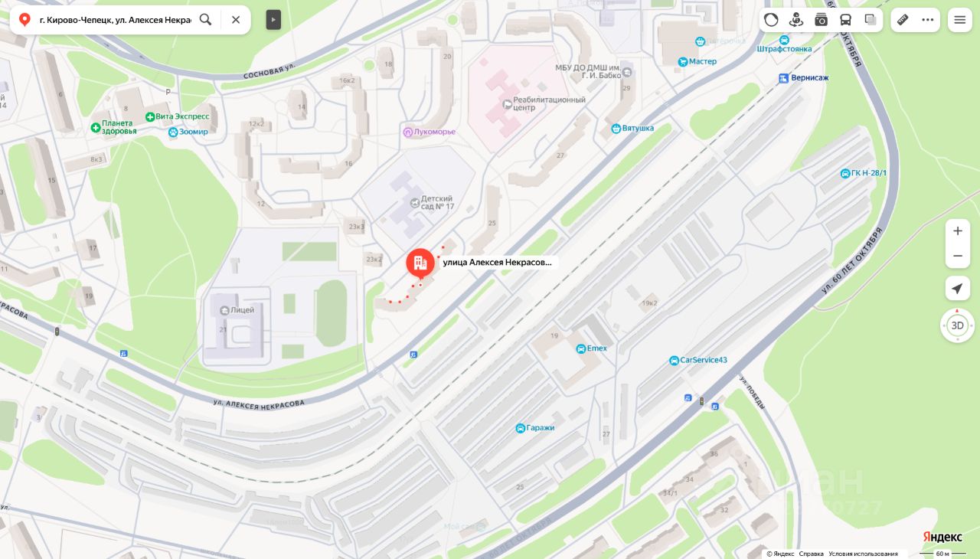Viewport: 980px width, 559px height.
Task: Zoom out with the minus button
Action: [x=958, y=256]
